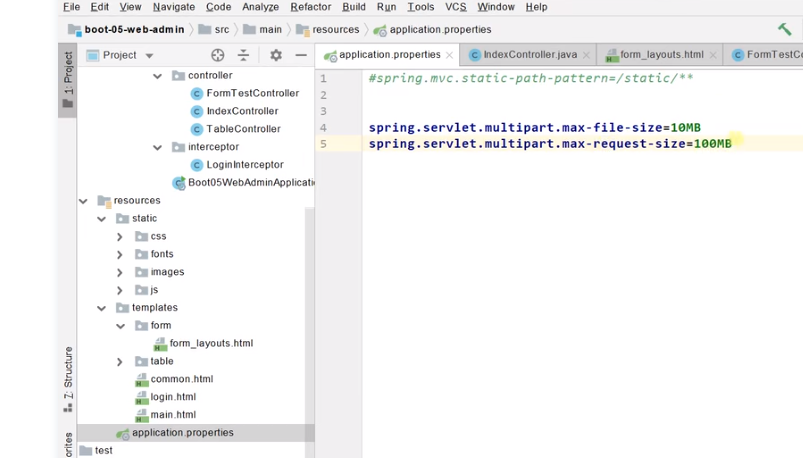The image size is (803, 458).
Task: Select IndexController class in tree
Action: [x=235, y=111]
